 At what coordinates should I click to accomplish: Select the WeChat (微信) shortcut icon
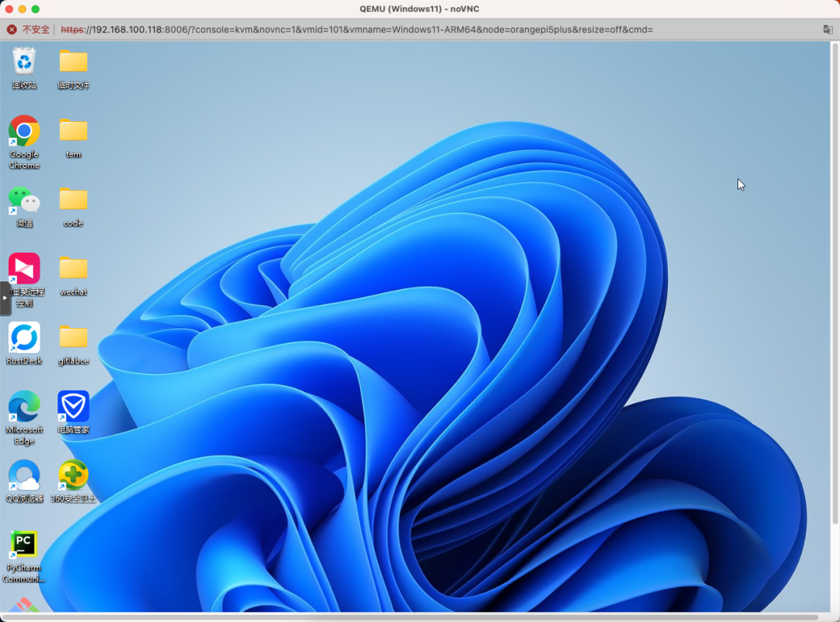pos(24,200)
